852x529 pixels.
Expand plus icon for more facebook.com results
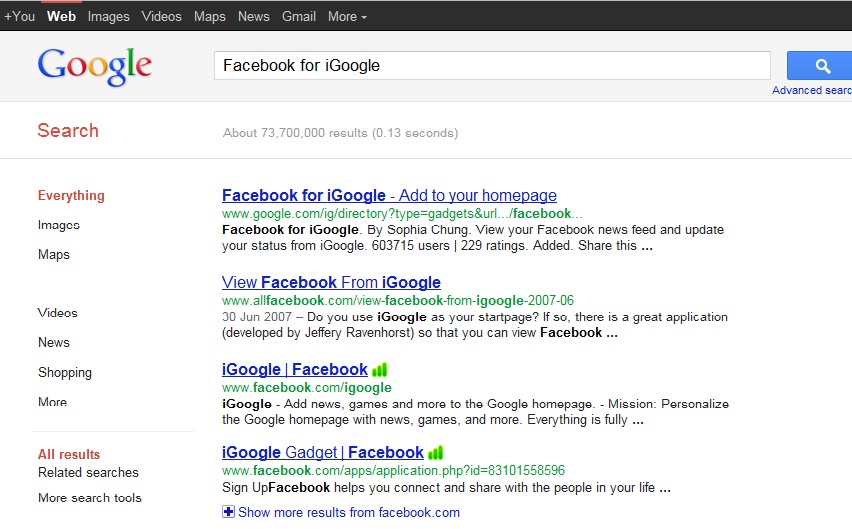tap(228, 512)
